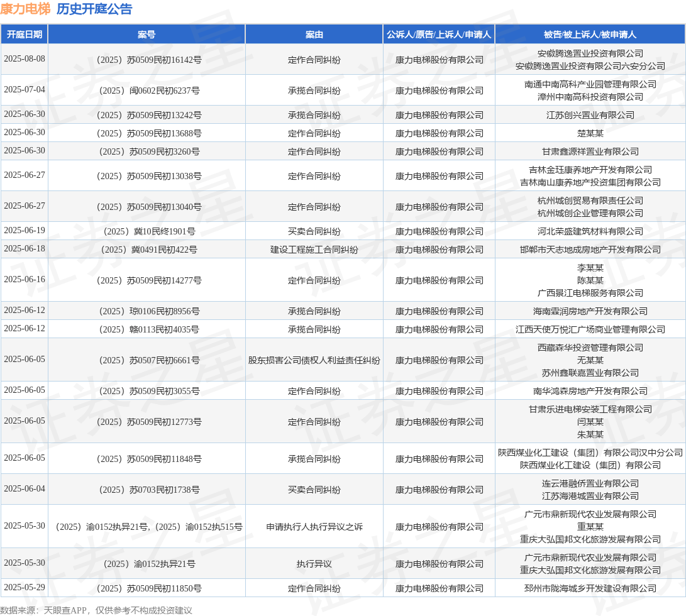Click 杭州城创企业管理有限公司 defendant

(x=590, y=213)
